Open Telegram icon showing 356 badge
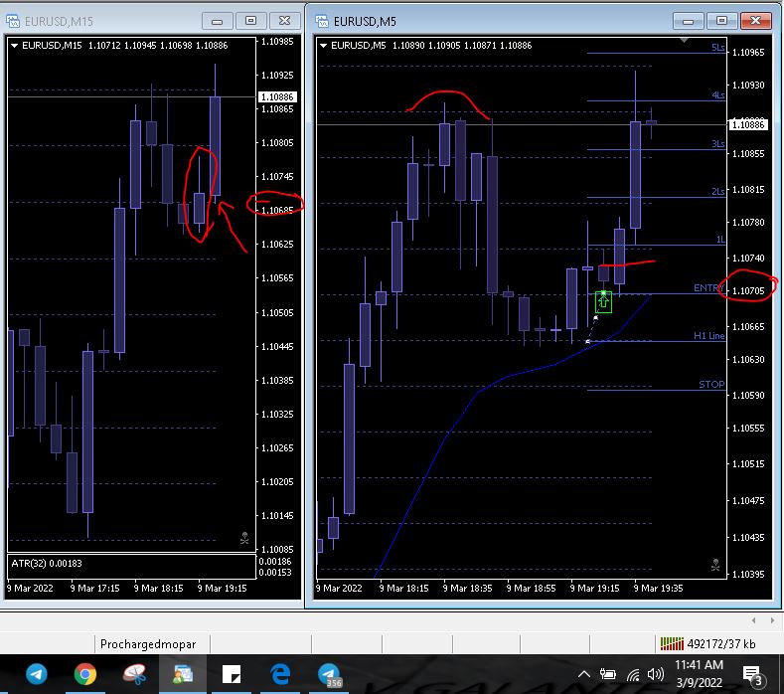Screen dimensions: 784x694 point(329,674)
